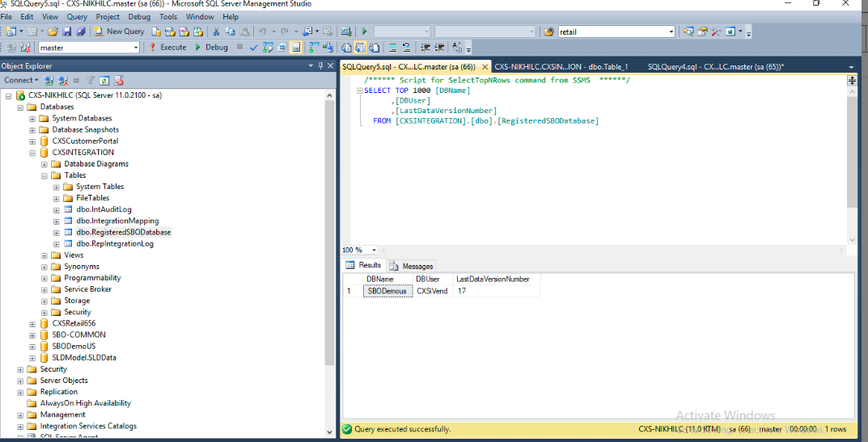Expand the dbo.IntAuditLog table

pos(56,209)
